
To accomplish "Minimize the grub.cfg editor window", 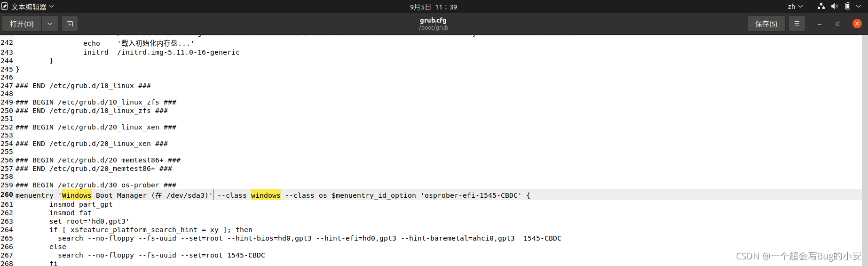I will (x=820, y=24).
